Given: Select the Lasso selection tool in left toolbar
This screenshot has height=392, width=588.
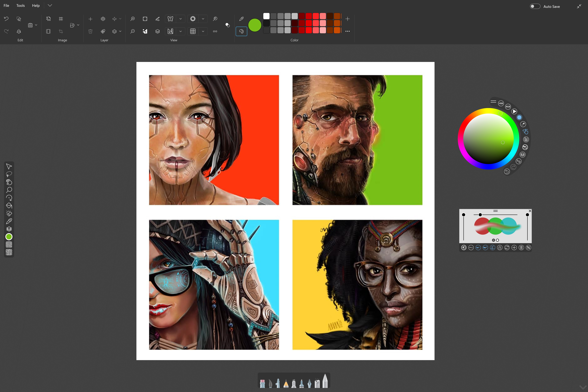Looking at the screenshot, I should (x=9, y=174).
